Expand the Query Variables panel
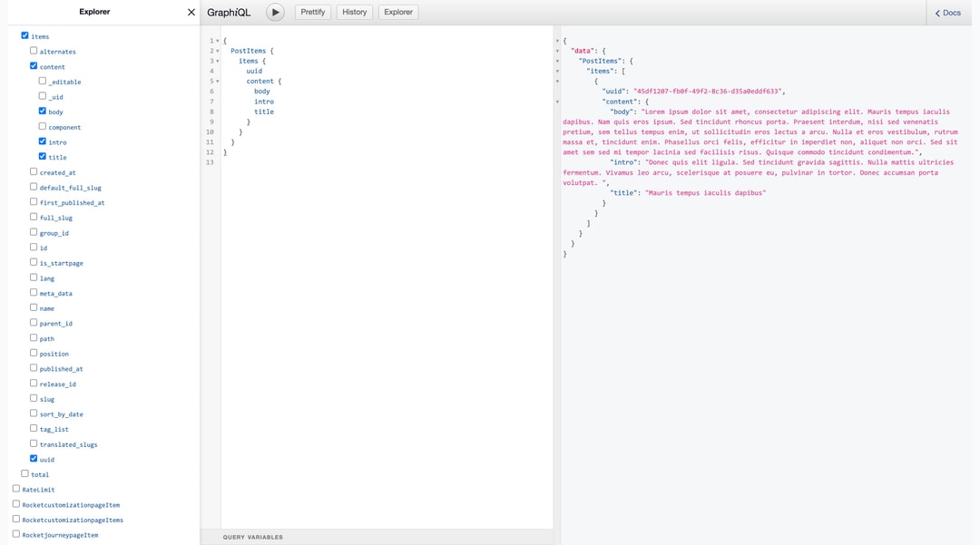This screenshot has height=545, width=980. (x=377, y=537)
